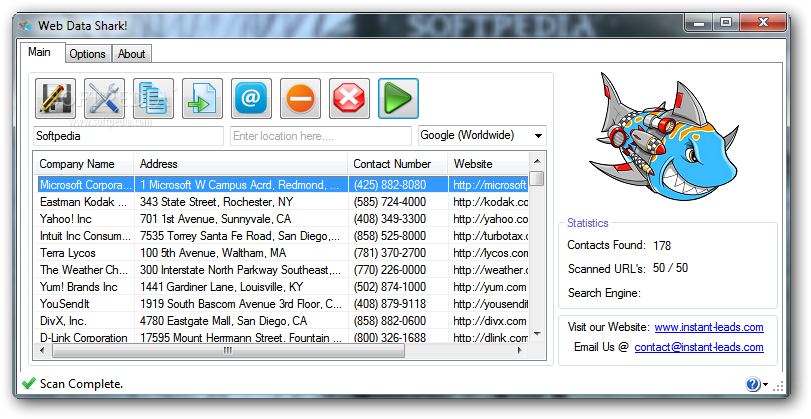The image size is (811, 419).
Task: Click the shark mascot image
Action: click(x=665, y=137)
